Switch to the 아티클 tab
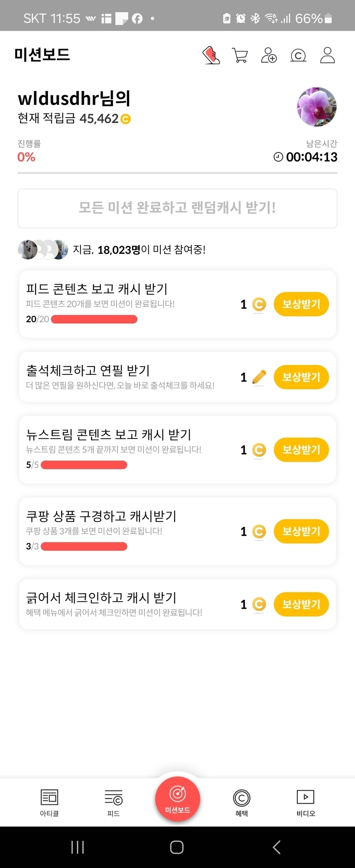Image resolution: width=355 pixels, height=868 pixels. [49, 802]
